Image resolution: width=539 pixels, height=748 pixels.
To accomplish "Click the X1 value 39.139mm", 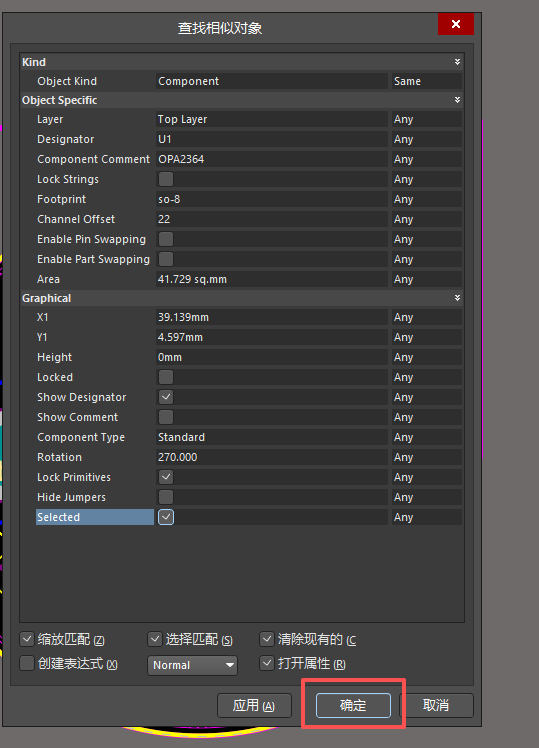I will pos(271,317).
